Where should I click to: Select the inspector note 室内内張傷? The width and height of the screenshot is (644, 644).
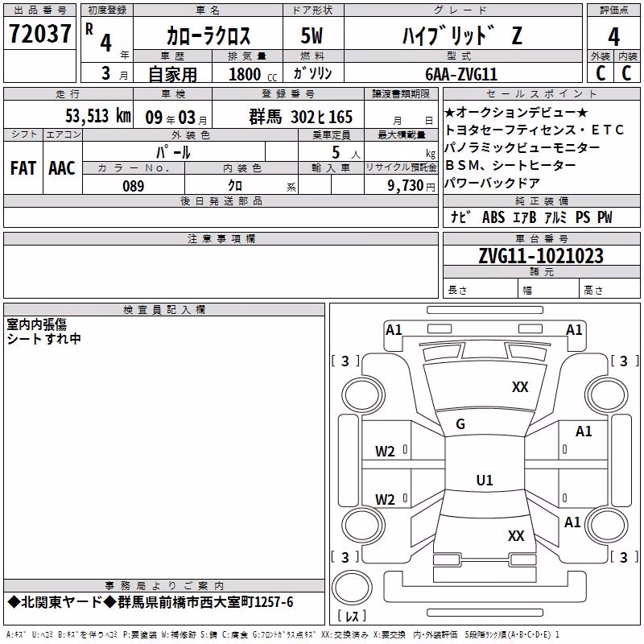click(x=36, y=324)
